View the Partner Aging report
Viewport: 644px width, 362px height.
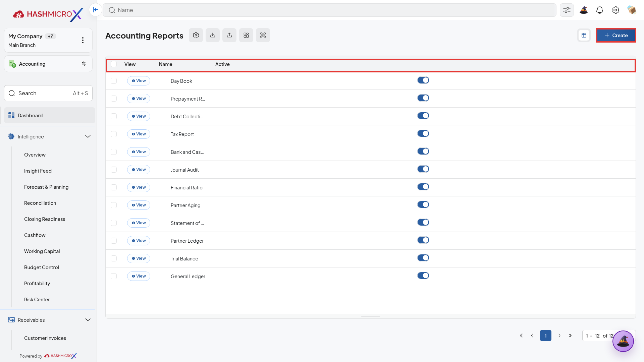[139, 205]
